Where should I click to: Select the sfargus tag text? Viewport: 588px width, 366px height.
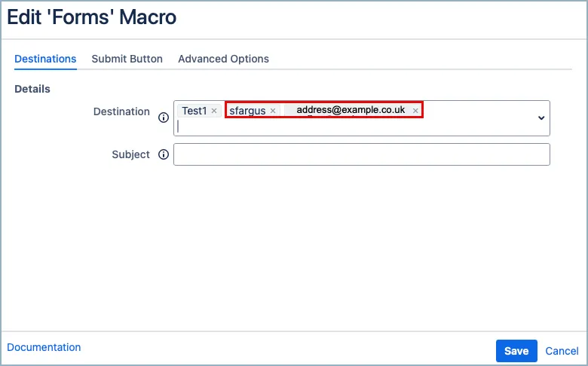click(x=247, y=111)
